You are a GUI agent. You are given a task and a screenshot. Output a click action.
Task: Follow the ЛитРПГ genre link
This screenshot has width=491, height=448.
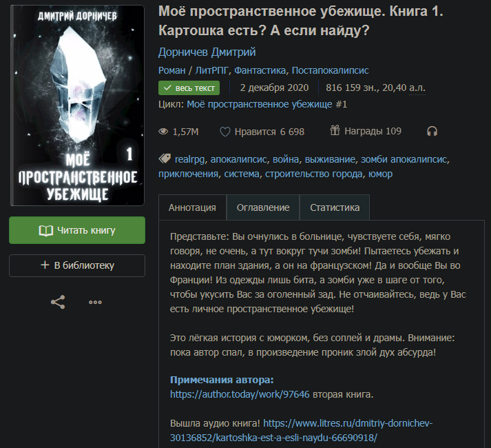pyautogui.click(x=212, y=70)
